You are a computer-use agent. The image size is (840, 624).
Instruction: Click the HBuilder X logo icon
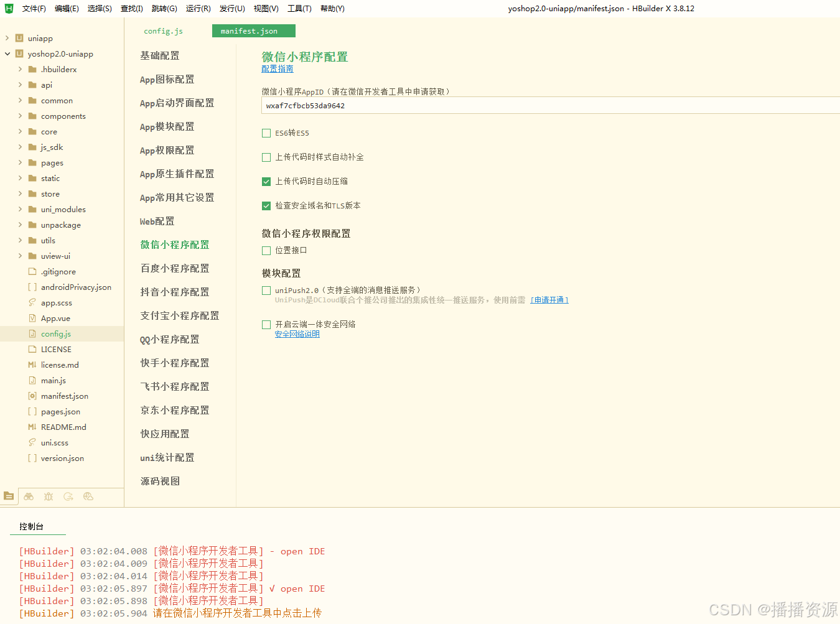click(9, 8)
